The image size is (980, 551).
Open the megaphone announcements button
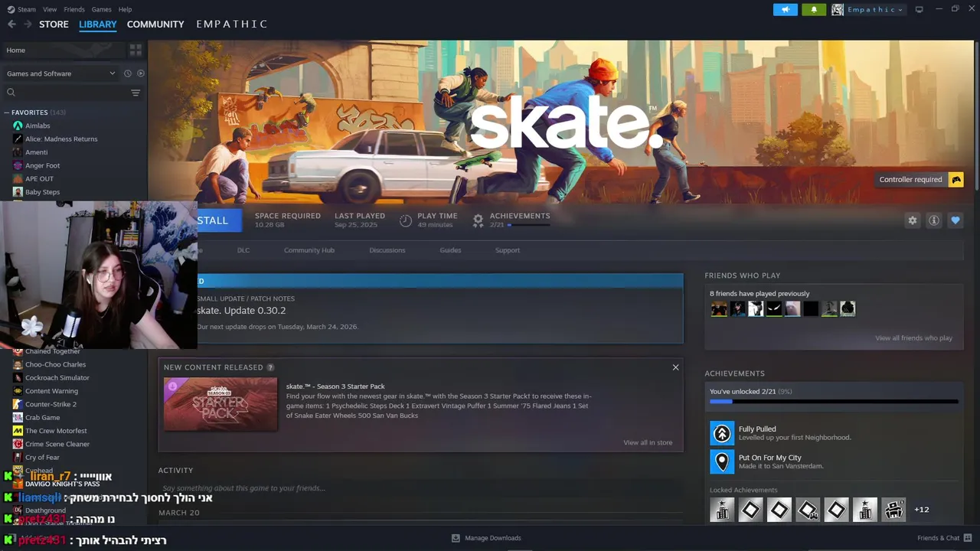tap(785, 9)
